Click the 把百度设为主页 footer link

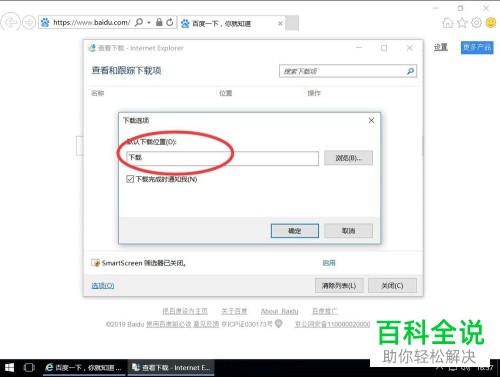click(185, 311)
